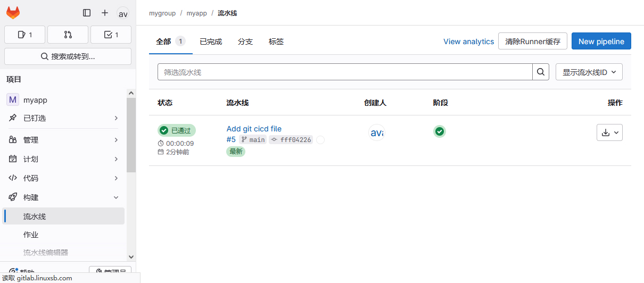Click the New pipeline button
Viewport: 644px width, 283px height.
(601, 41)
